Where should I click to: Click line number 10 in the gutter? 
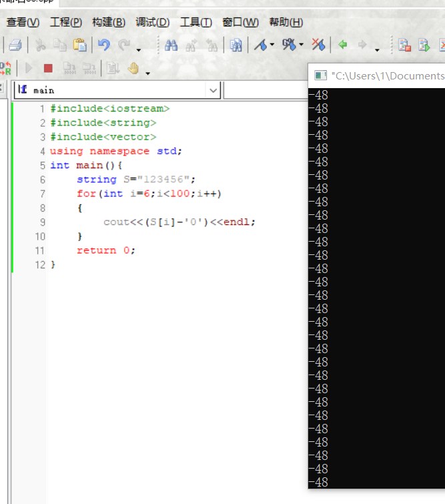(40, 236)
